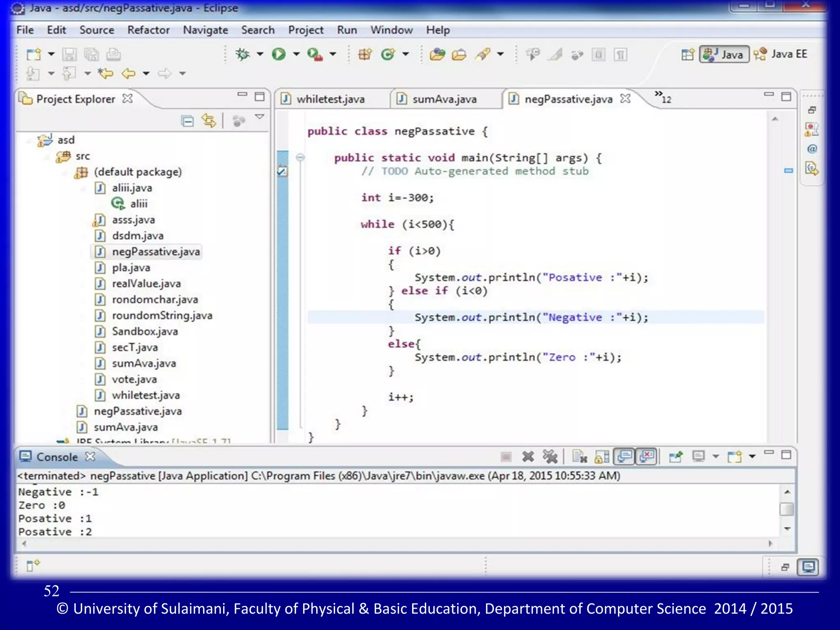This screenshot has height=630, width=840.
Task: Open Project Explorer View Menu triangle
Action: pyautogui.click(x=260, y=117)
